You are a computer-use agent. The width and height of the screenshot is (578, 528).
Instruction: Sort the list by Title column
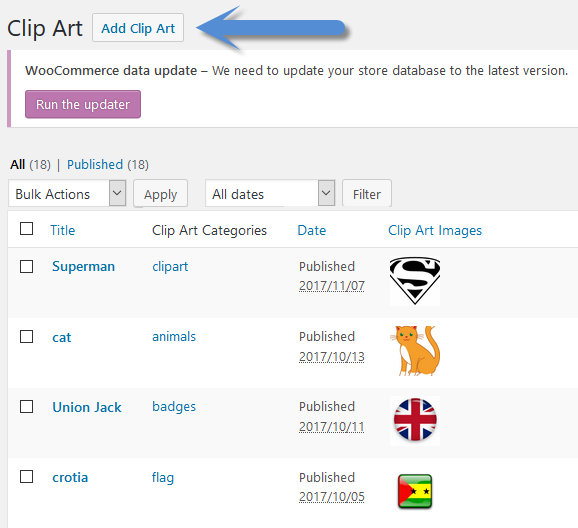[x=63, y=230]
